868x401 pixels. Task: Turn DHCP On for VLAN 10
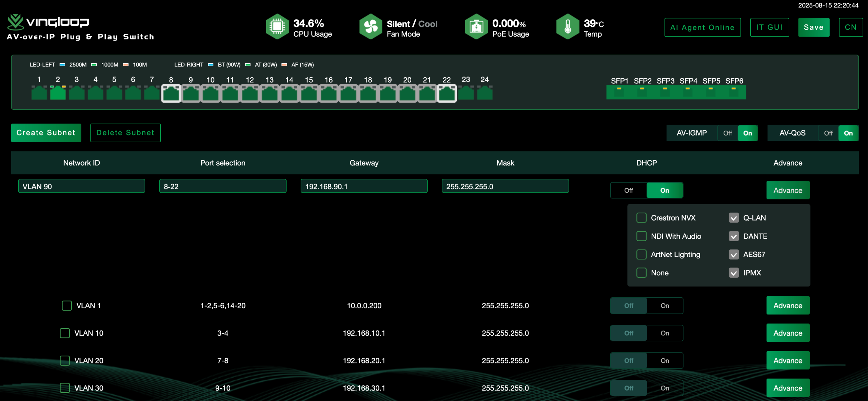click(665, 333)
